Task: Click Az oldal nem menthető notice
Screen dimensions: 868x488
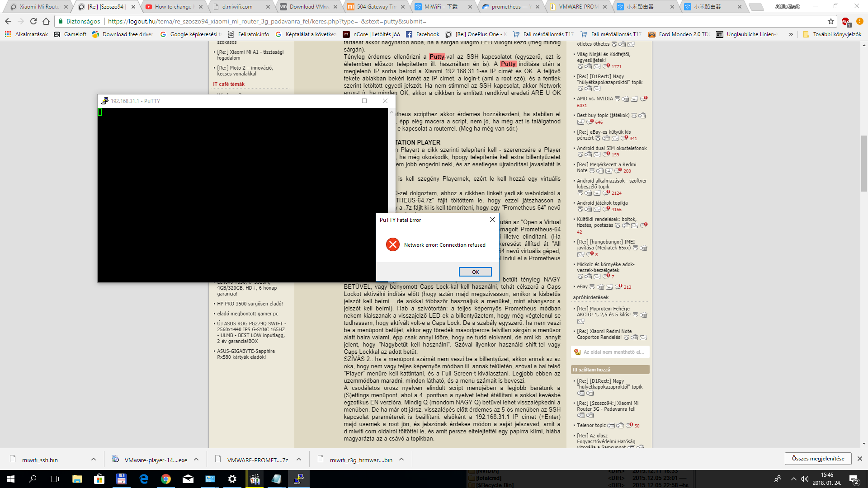Action: click(x=610, y=352)
